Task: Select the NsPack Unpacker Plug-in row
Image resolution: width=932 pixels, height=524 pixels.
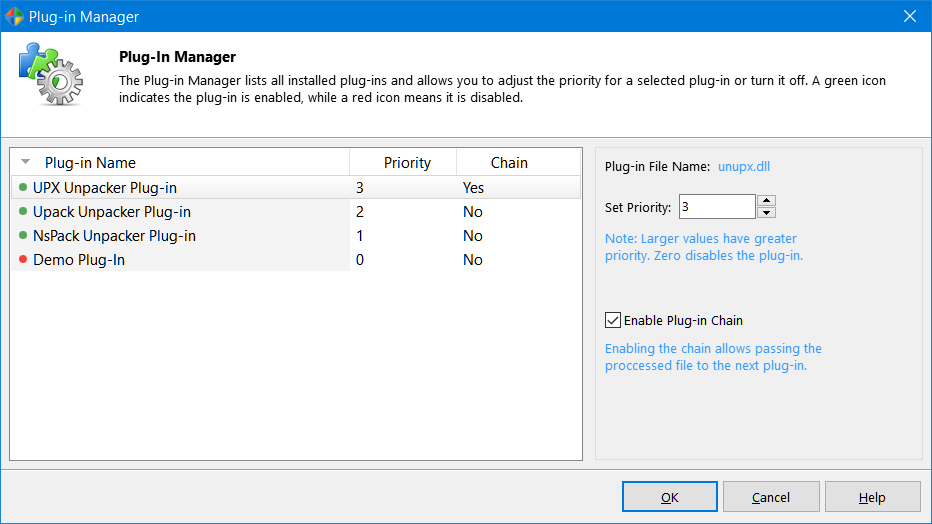Action: click(x=295, y=235)
